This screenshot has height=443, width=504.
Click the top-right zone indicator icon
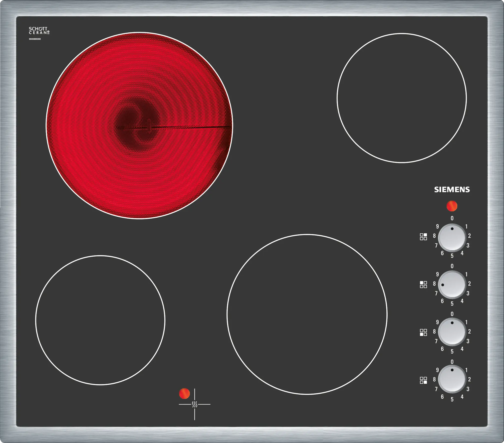(x=423, y=237)
